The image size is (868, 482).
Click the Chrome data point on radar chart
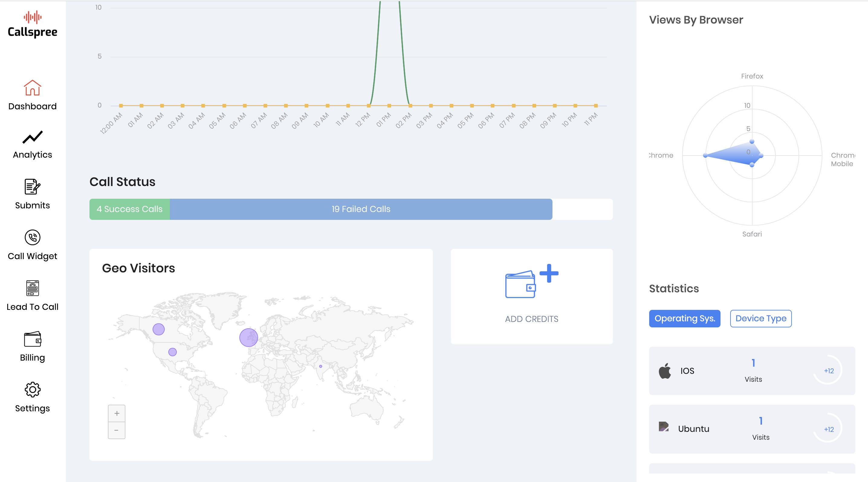705,155
